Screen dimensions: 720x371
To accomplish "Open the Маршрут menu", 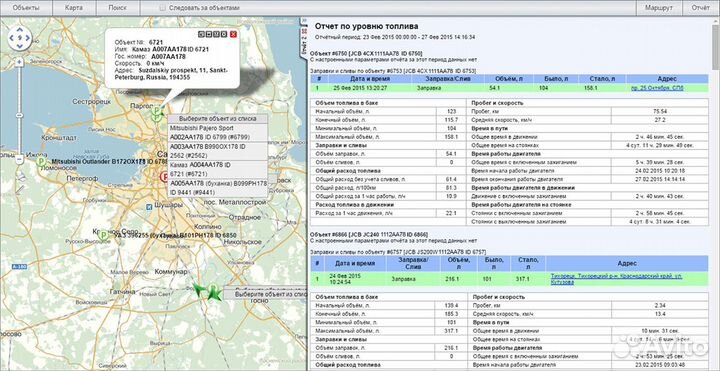I will click(x=659, y=8).
